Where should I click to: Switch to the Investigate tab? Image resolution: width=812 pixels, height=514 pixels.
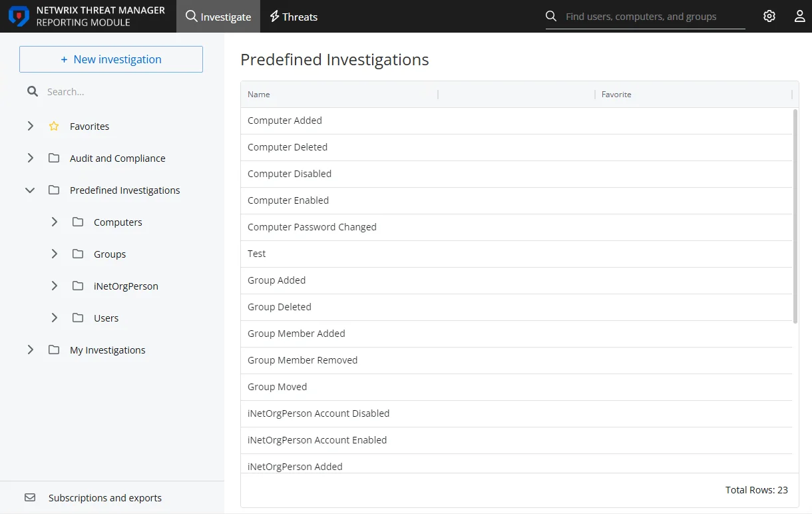click(x=218, y=17)
